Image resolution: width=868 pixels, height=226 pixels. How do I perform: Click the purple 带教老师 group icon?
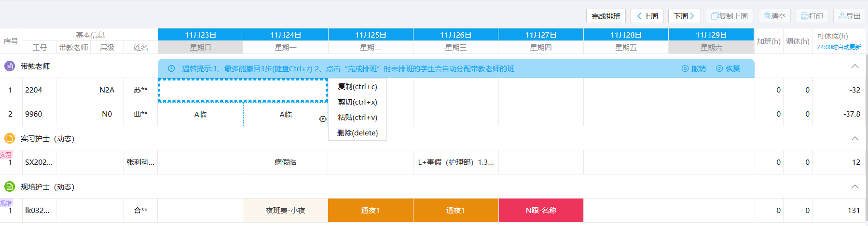[10, 66]
